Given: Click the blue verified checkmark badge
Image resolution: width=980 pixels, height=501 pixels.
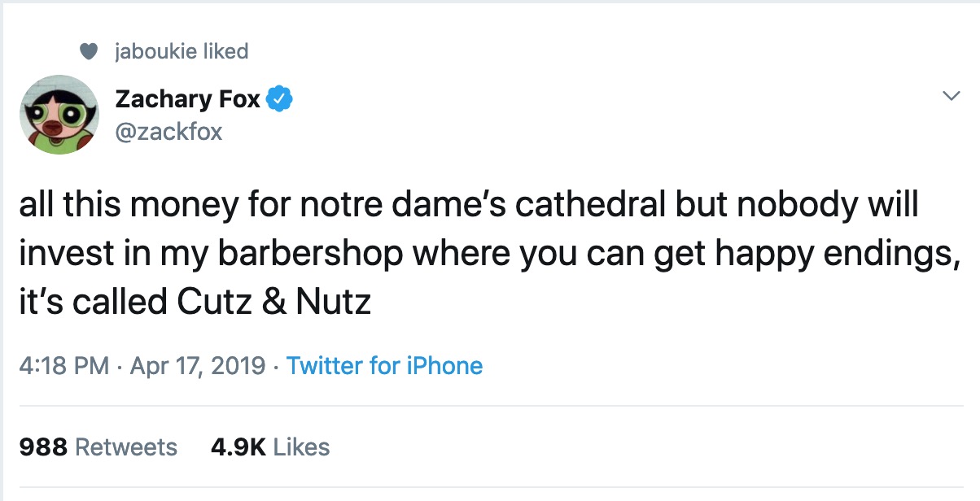Looking at the screenshot, I should pos(280,99).
